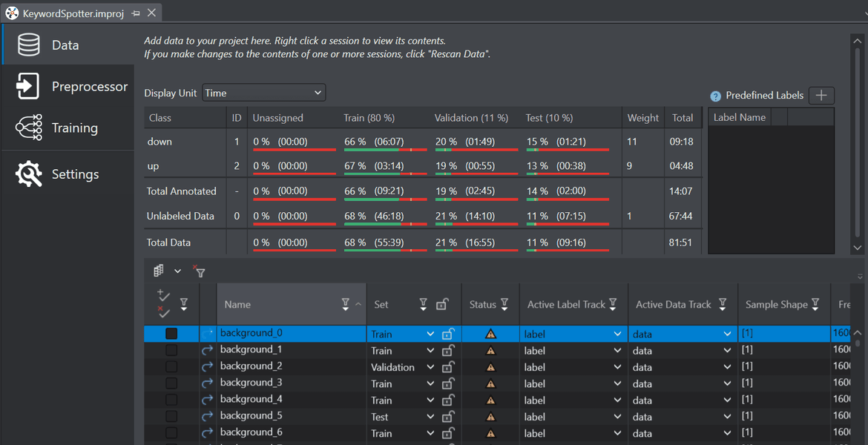Click the warning status icon for background_0

coord(490,334)
